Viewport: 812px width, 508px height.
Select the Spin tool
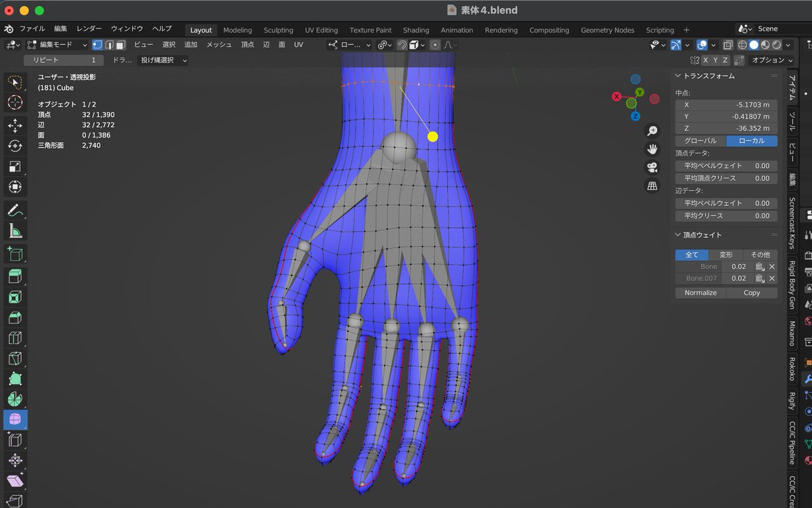[x=15, y=399]
